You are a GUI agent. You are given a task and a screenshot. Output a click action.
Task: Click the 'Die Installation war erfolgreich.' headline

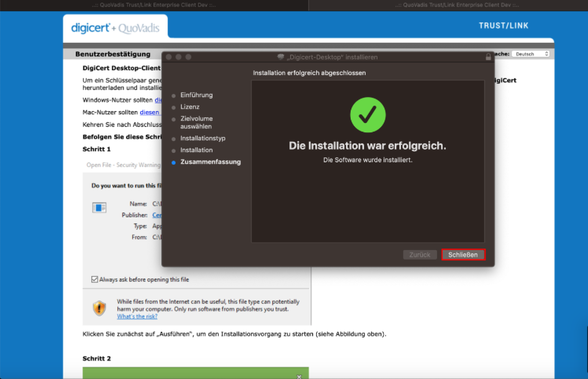pos(368,145)
